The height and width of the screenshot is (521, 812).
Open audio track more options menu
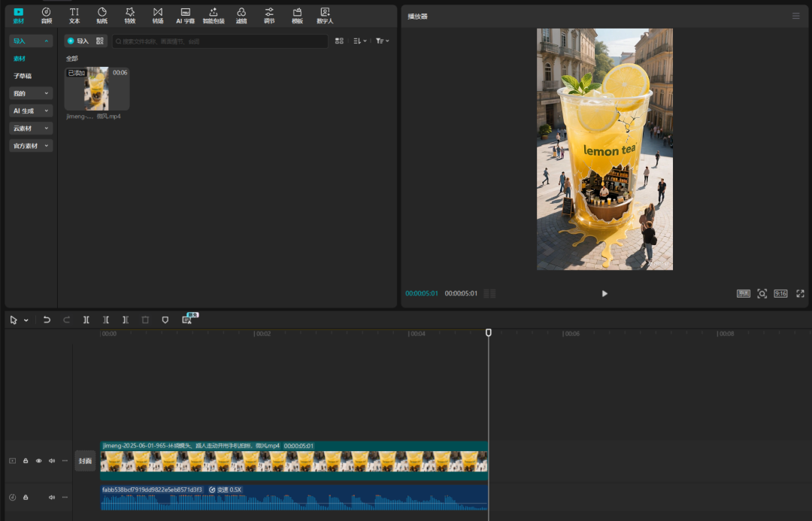(65, 497)
